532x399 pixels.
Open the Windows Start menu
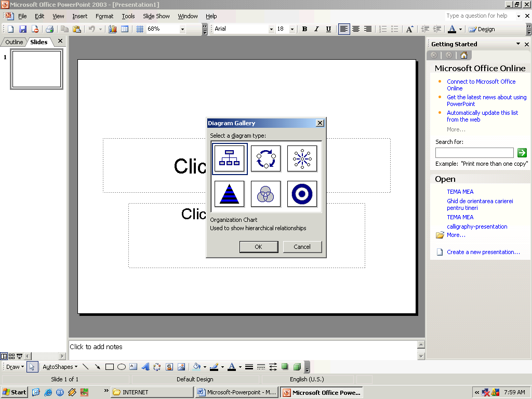click(x=14, y=392)
